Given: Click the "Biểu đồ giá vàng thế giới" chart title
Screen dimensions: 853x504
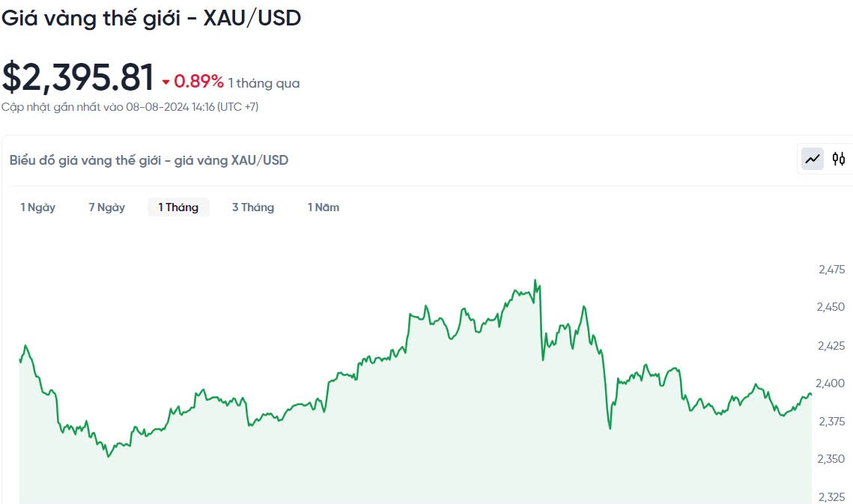Looking at the screenshot, I should [148, 160].
